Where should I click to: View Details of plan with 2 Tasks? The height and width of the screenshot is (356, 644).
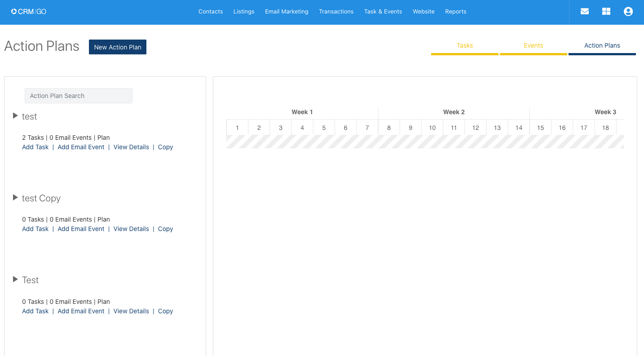point(131,147)
